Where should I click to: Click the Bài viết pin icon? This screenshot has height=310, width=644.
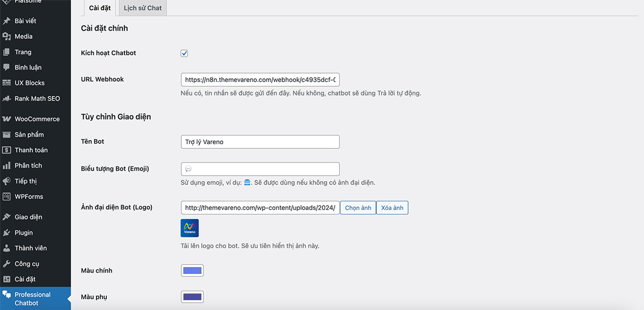6,21
